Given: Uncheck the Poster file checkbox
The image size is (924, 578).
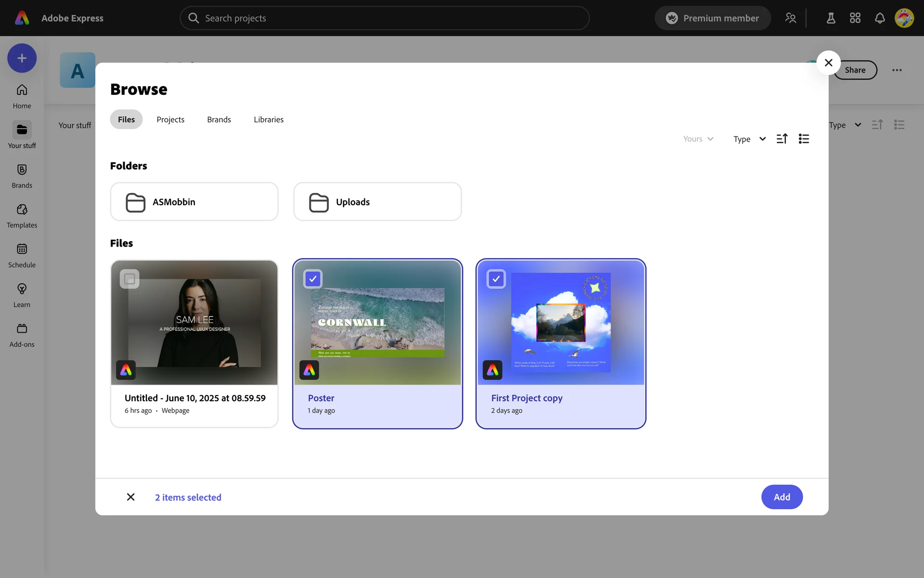Looking at the screenshot, I should (x=313, y=279).
